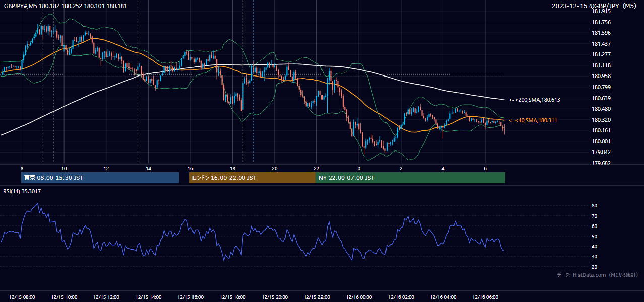Click the hour label 14 under price chart

(148, 168)
